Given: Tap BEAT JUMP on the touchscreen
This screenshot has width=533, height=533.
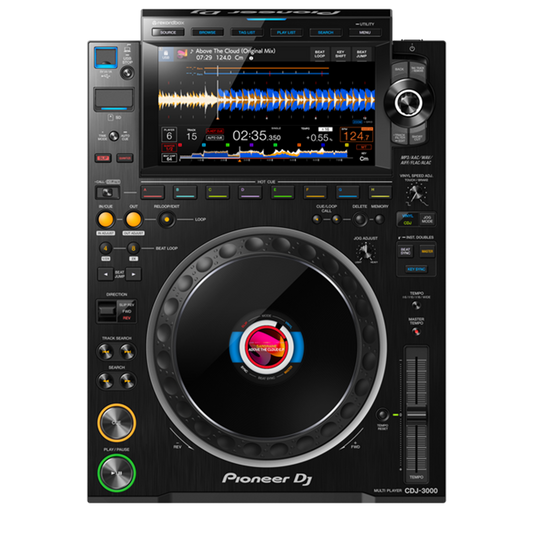Looking at the screenshot, I should point(361,54).
